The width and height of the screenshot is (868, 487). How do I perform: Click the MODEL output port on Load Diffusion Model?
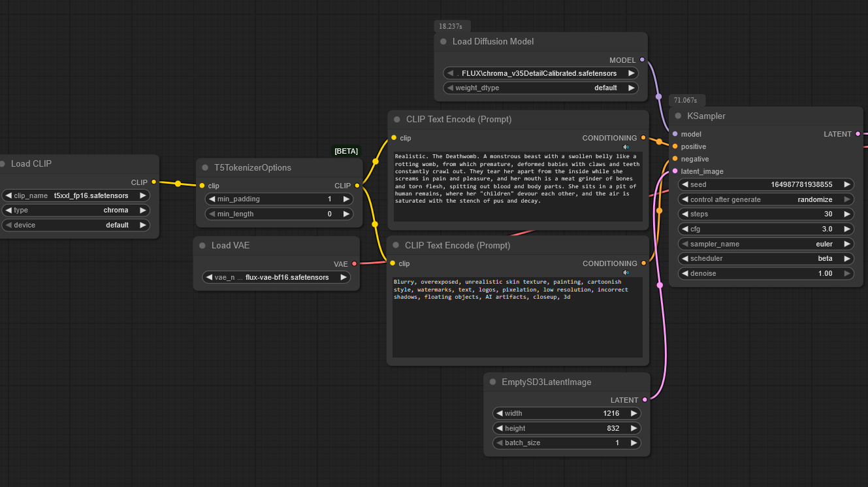click(642, 60)
